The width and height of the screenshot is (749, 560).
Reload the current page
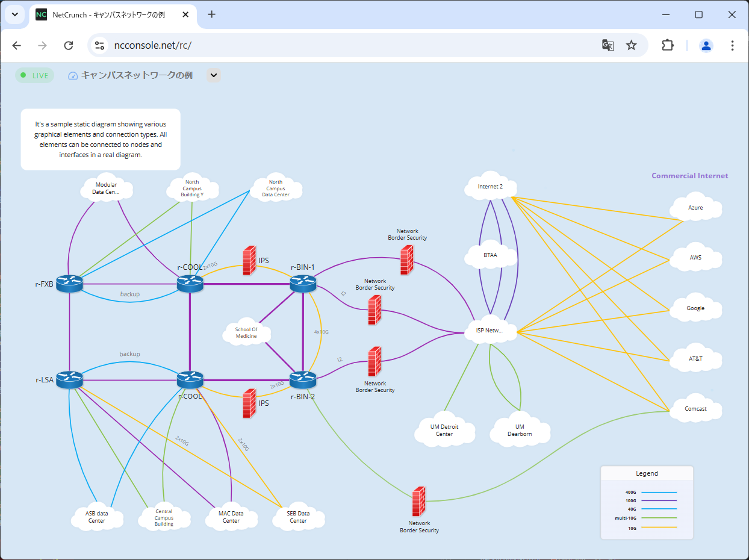69,45
